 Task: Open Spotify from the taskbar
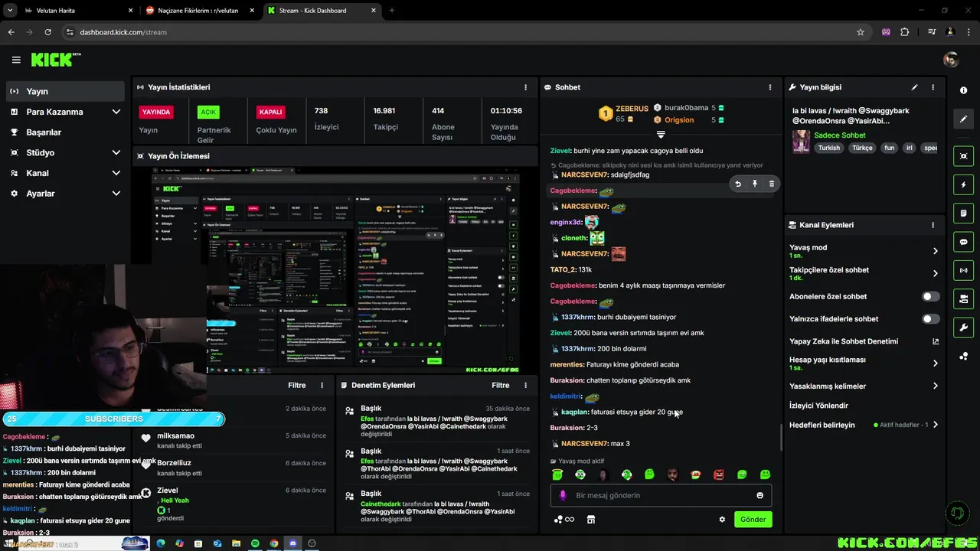click(x=255, y=543)
